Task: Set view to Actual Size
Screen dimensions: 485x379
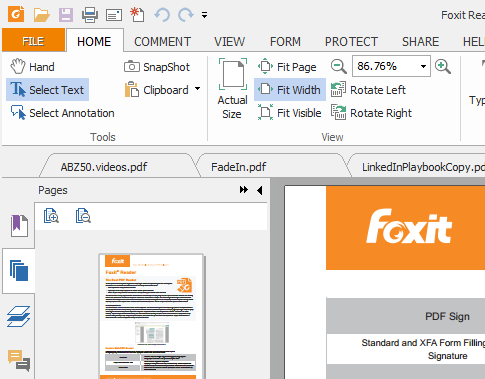Action: point(232,89)
